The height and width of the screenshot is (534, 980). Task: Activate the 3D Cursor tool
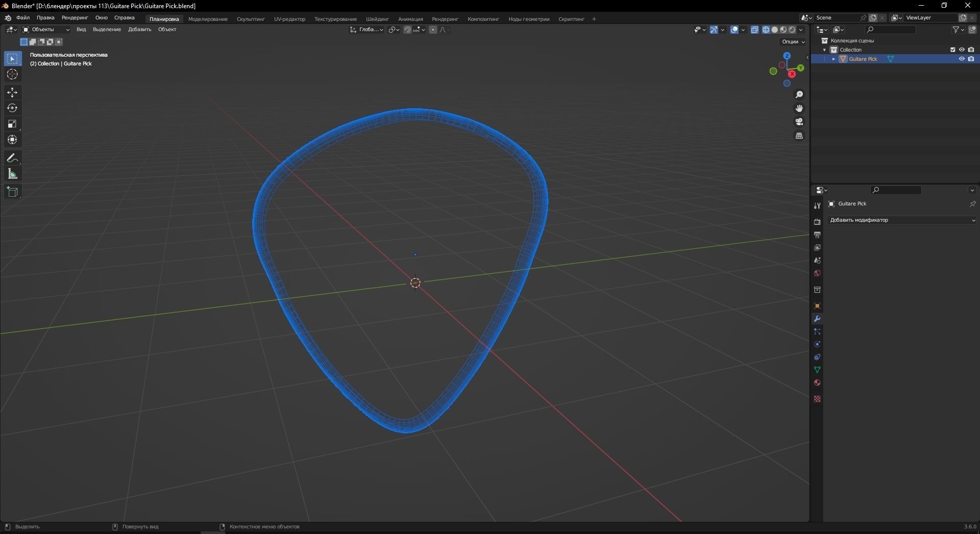[12, 75]
